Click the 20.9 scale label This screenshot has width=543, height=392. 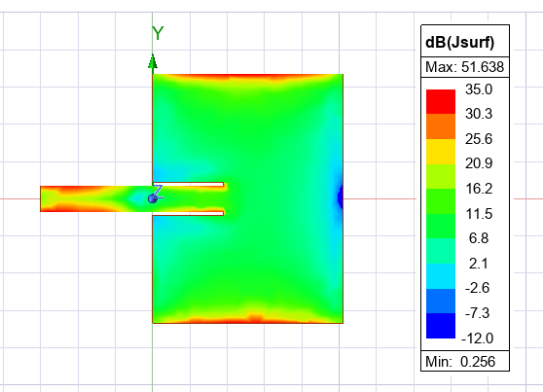tap(479, 163)
